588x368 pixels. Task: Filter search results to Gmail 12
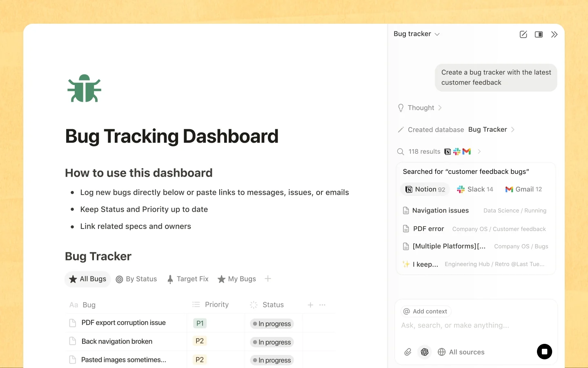click(x=523, y=189)
